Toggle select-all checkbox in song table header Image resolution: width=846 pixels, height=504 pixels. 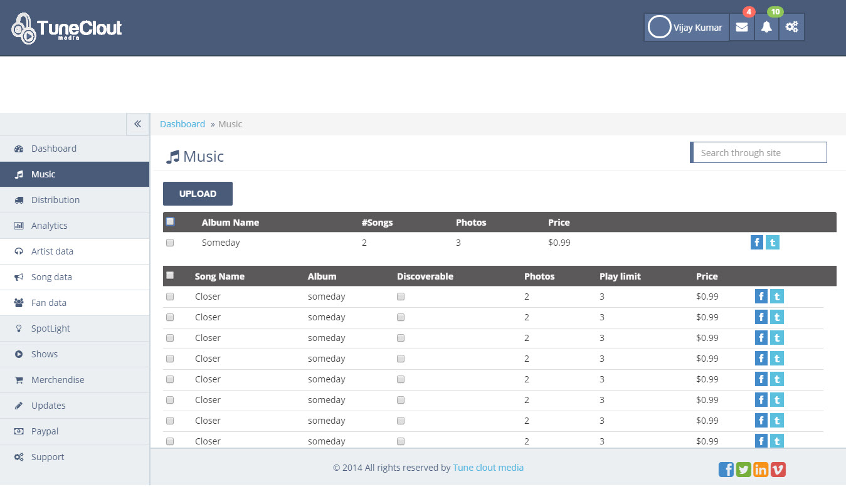[170, 275]
